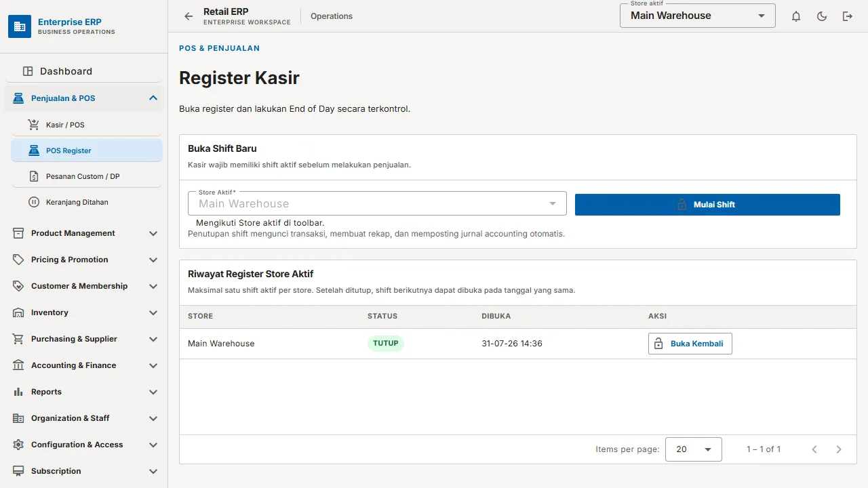
Task: Click the Operations label in header
Action: pos(332,16)
